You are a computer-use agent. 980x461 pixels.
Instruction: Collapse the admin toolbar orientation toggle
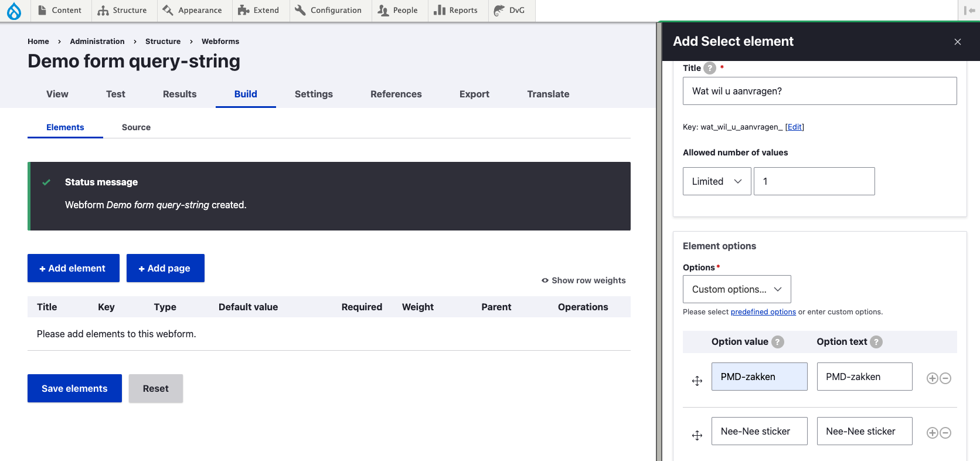[x=969, y=11]
